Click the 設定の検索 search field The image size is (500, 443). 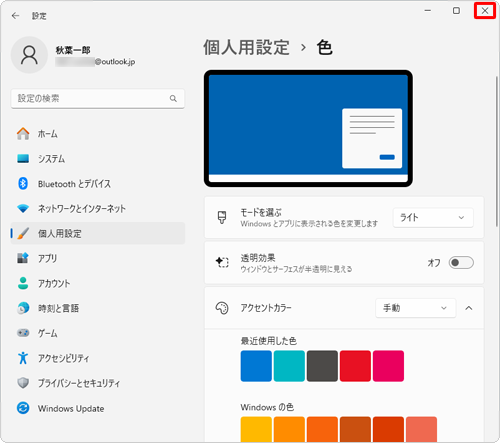[x=98, y=98]
